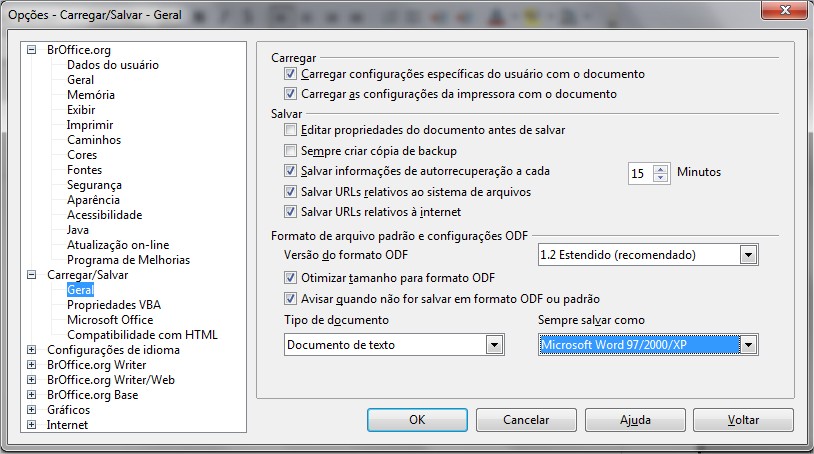Select Geral under Carregar/Salvar
The image size is (814, 454).
80,290
